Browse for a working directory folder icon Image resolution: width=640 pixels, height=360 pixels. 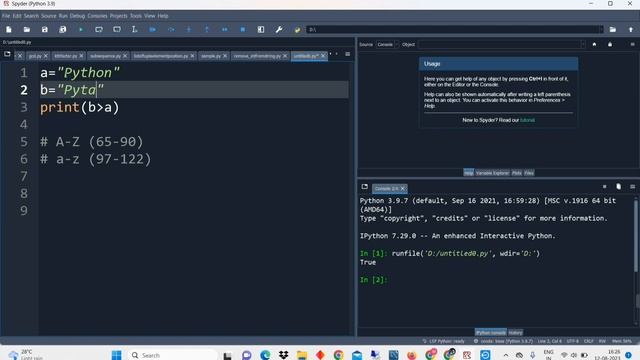point(613,29)
